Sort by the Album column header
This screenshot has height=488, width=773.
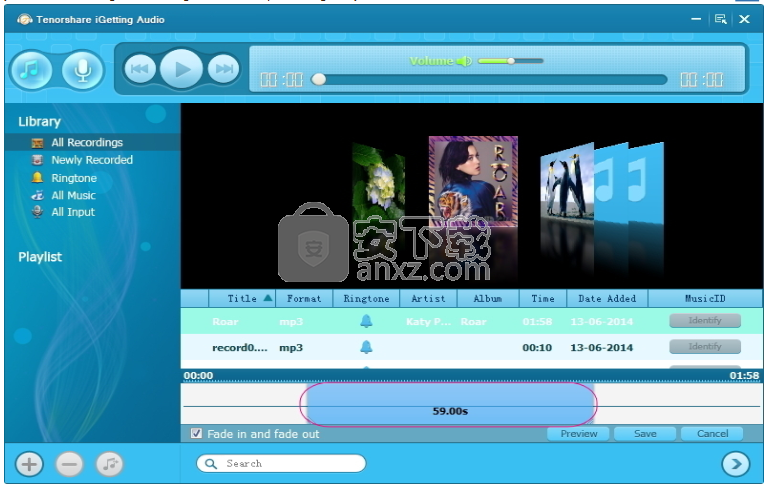pos(488,299)
